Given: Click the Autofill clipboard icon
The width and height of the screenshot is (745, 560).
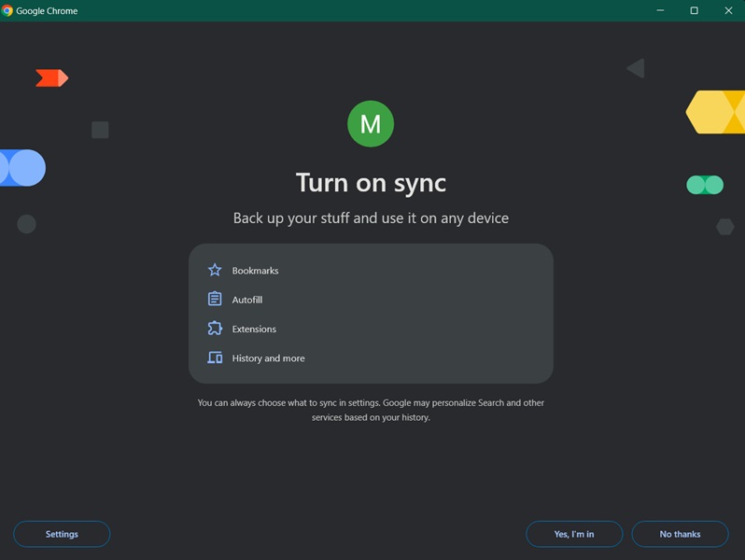Looking at the screenshot, I should pos(215,299).
